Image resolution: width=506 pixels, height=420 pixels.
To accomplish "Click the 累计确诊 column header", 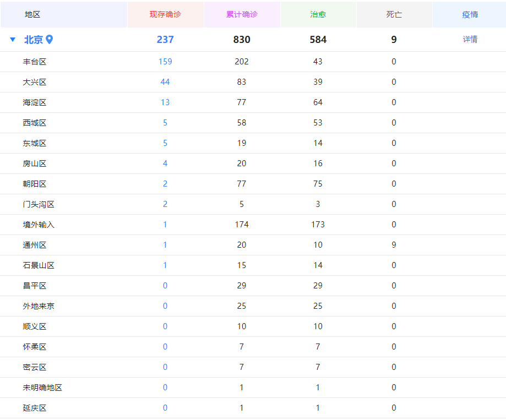I will coord(242,14).
